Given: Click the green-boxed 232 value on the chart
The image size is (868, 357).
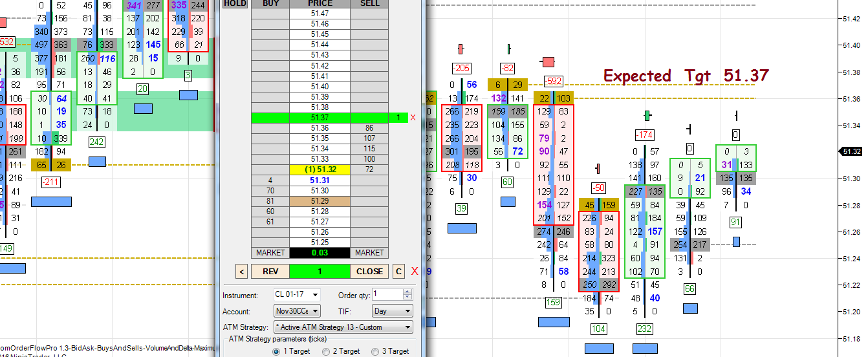Looking at the screenshot, I should (x=644, y=329).
